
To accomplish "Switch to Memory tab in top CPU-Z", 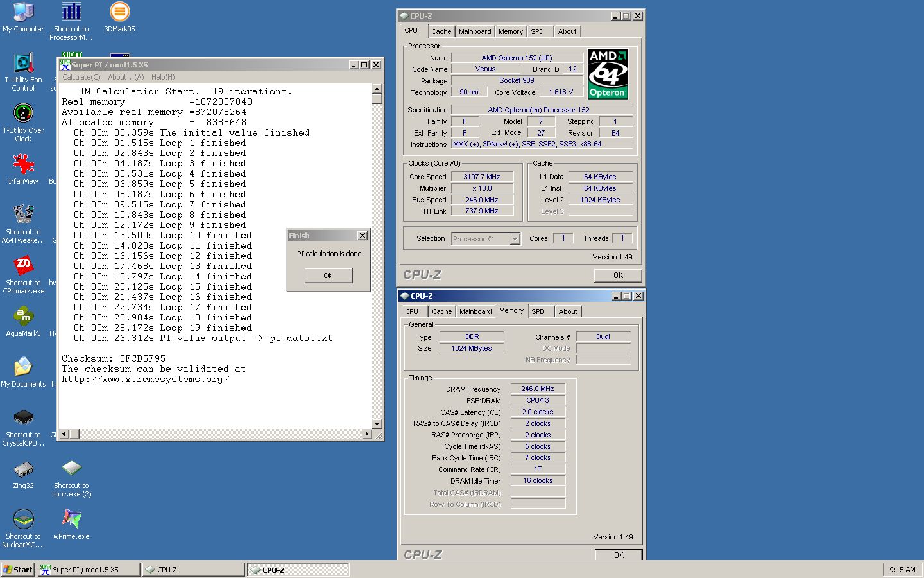I will tap(511, 31).
